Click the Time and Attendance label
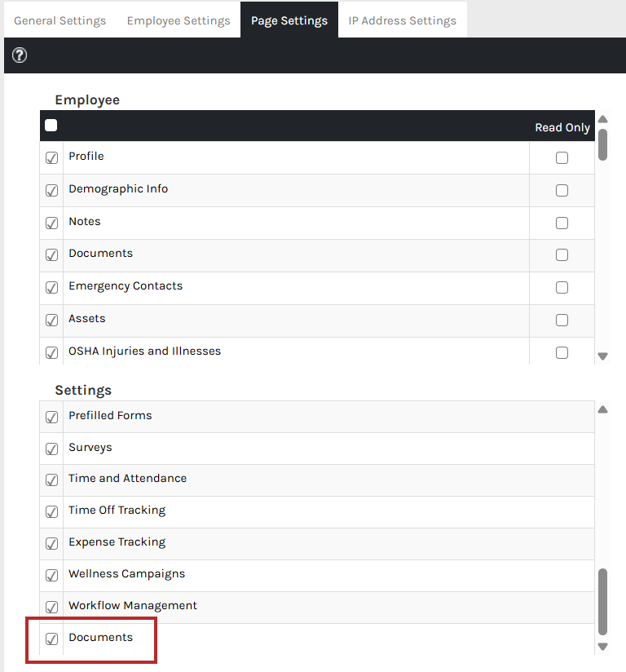 [x=128, y=478]
